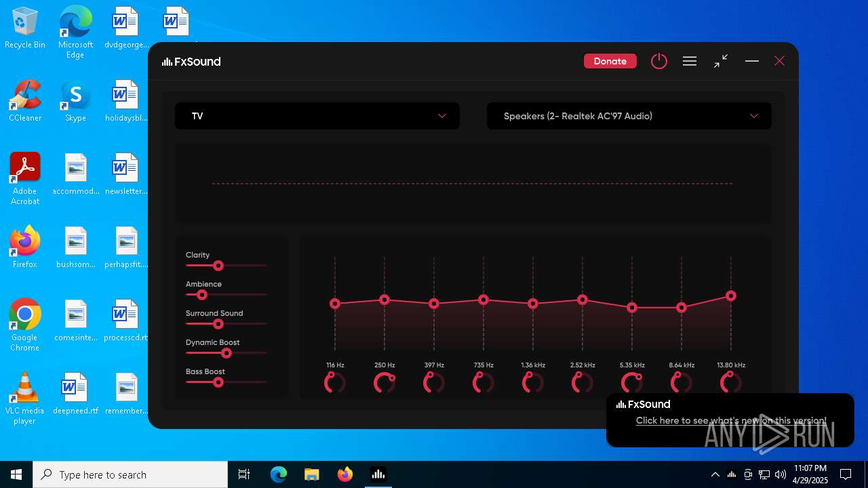Viewport: 868px width, 488px height.
Task: Click the volume icon in system tray
Action: (x=781, y=474)
